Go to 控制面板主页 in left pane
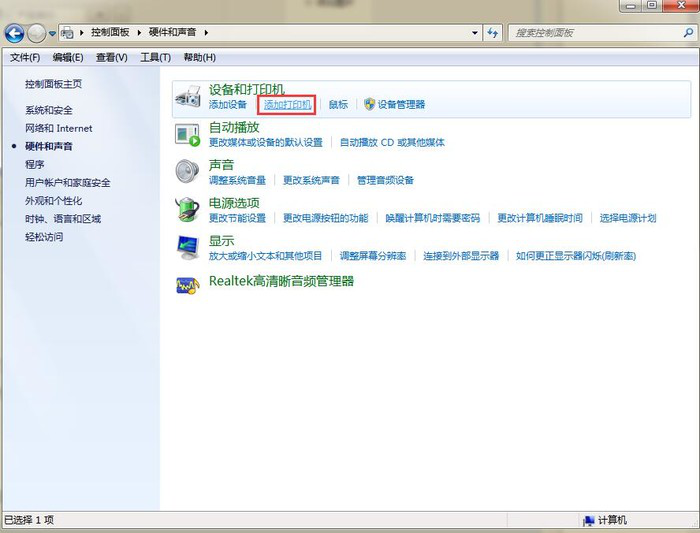 point(53,84)
